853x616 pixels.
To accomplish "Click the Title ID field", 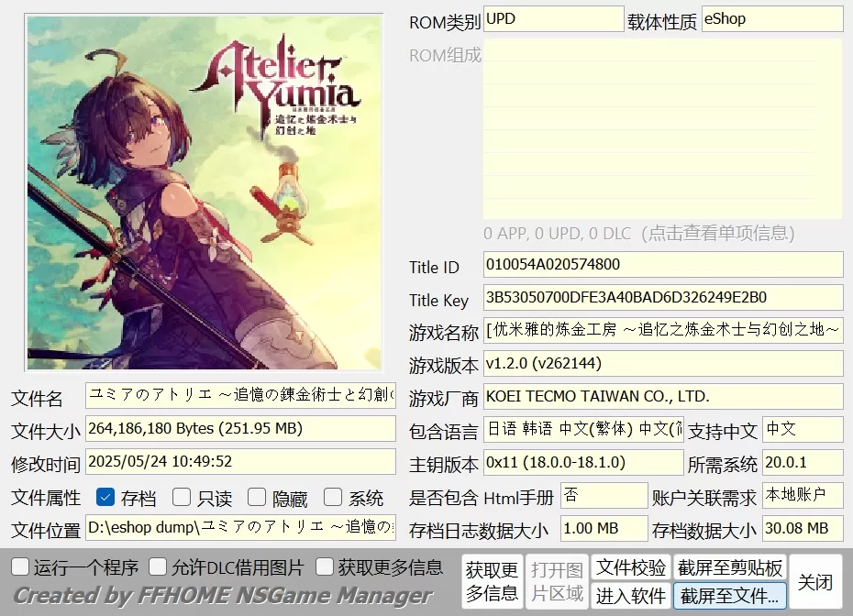I will click(662, 266).
